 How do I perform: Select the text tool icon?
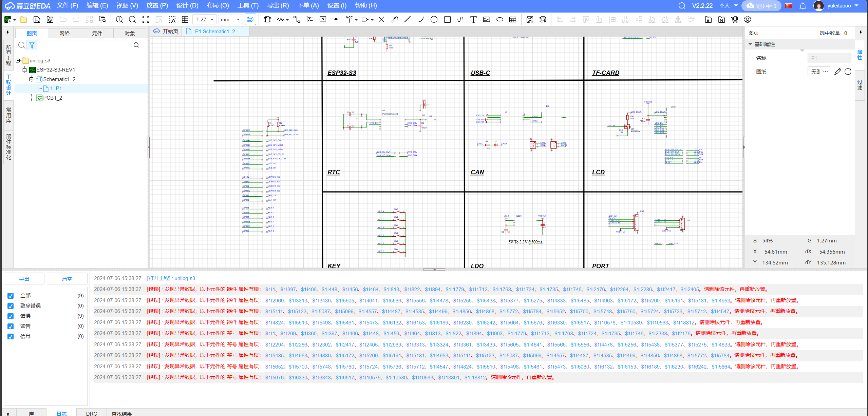click(x=473, y=20)
